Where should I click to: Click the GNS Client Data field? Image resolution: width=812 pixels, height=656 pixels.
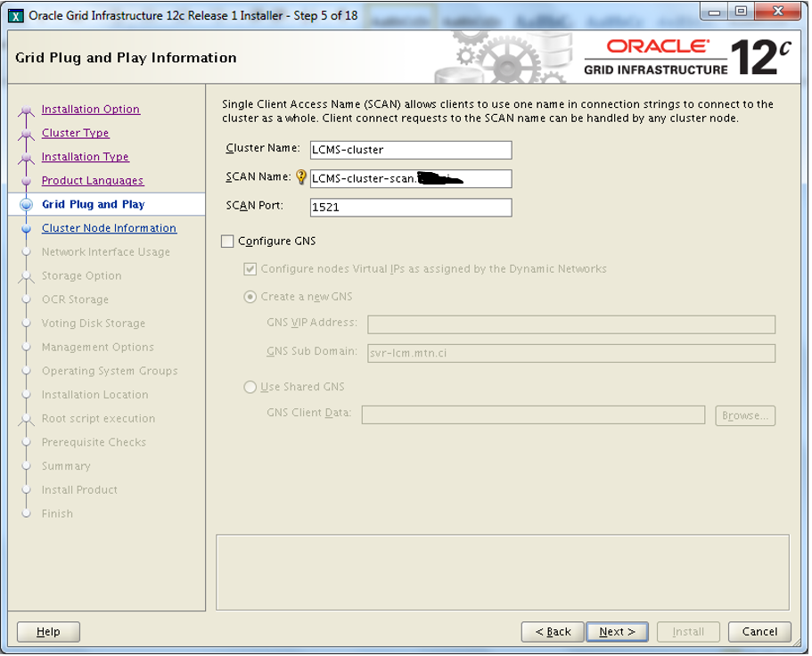coord(533,415)
